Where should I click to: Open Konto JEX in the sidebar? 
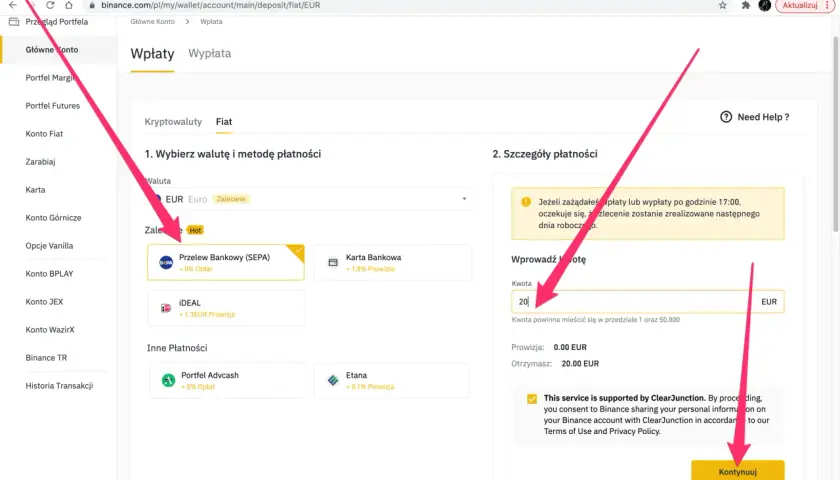(44, 302)
